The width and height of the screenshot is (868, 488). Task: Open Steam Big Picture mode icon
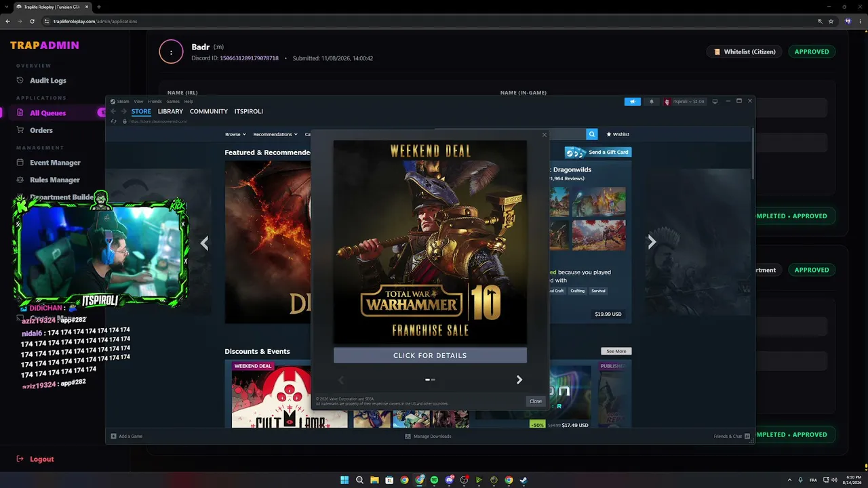(714, 102)
